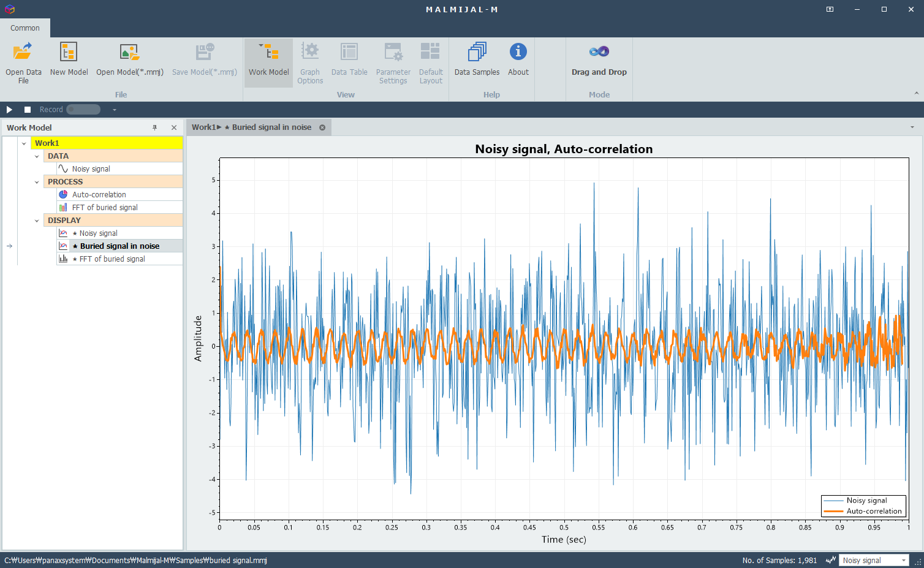Pin the Work Model panel
The width and height of the screenshot is (924, 568).
tap(155, 127)
